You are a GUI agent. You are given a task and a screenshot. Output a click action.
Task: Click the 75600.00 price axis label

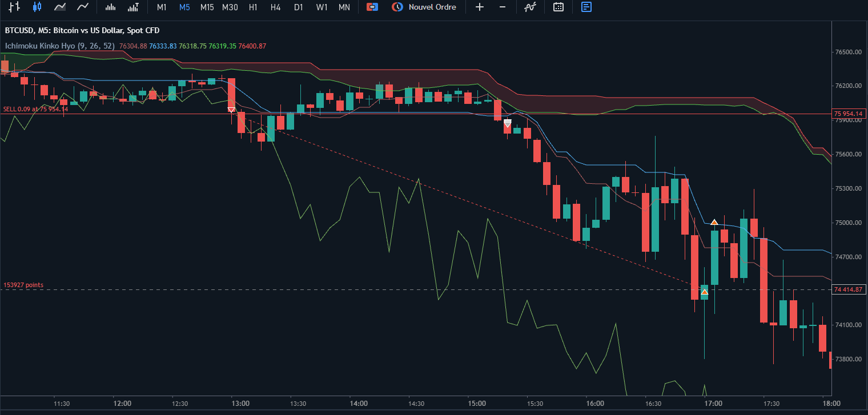coord(848,155)
